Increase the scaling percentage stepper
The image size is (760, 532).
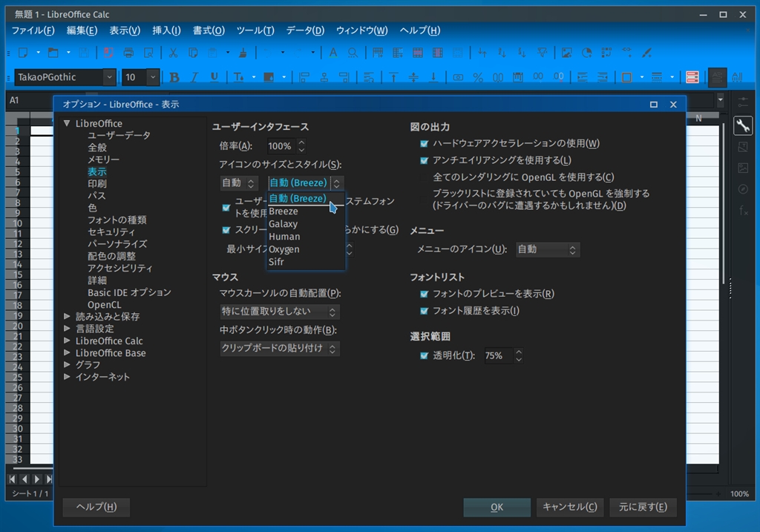click(x=301, y=142)
